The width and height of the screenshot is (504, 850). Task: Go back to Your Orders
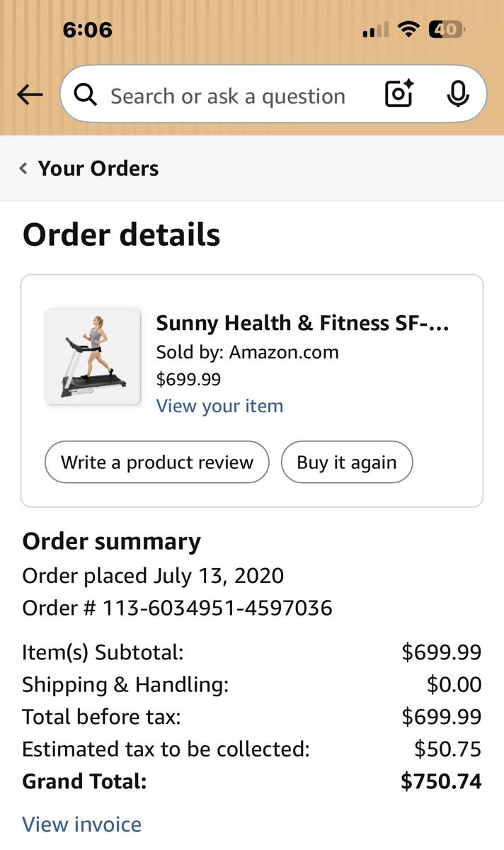[98, 169]
